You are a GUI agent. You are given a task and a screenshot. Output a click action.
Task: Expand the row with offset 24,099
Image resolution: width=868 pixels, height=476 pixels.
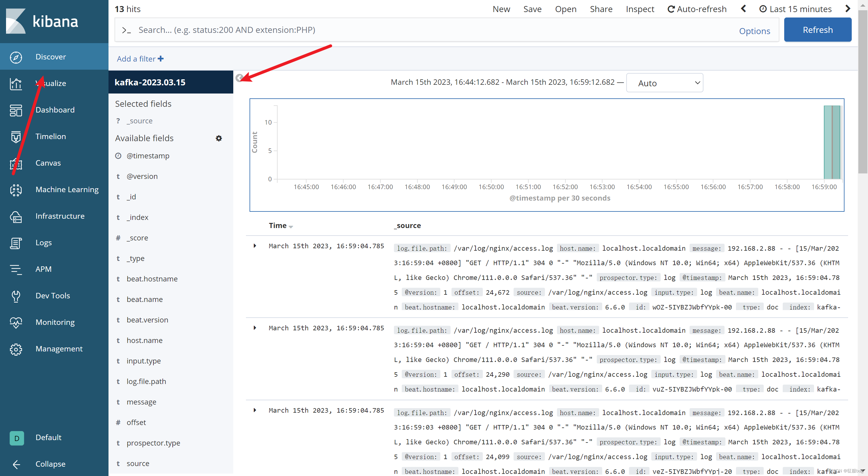coord(255,410)
